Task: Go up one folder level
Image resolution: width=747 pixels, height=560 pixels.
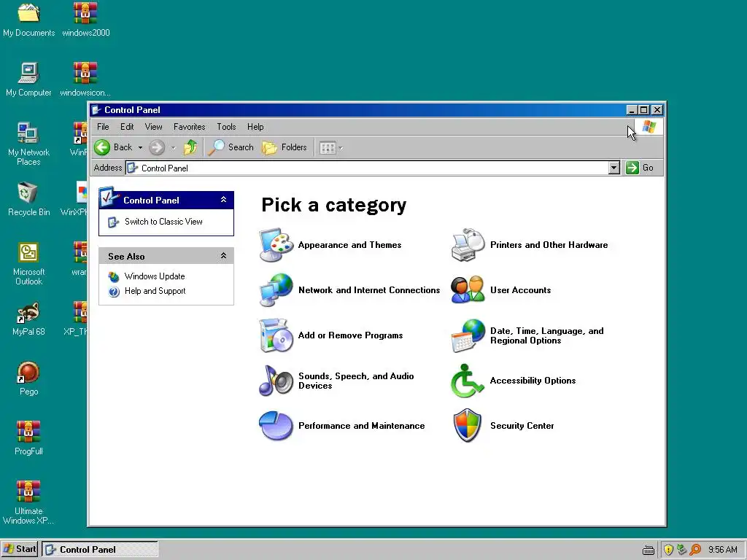Action: click(190, 147)
